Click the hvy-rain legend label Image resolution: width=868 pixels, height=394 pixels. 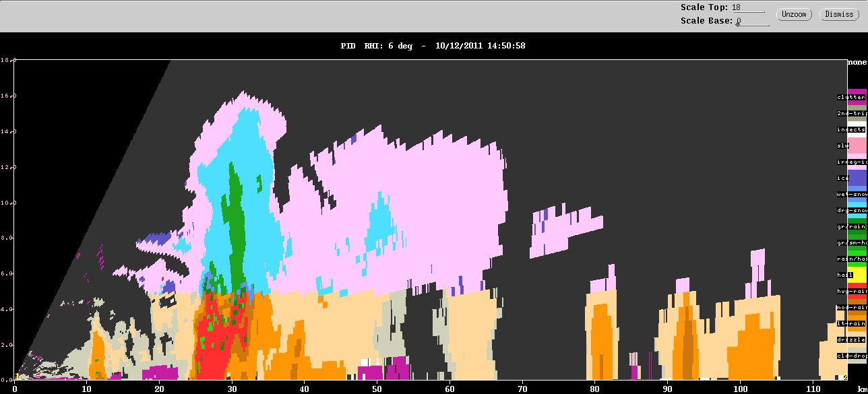click(x=850, y=291)
